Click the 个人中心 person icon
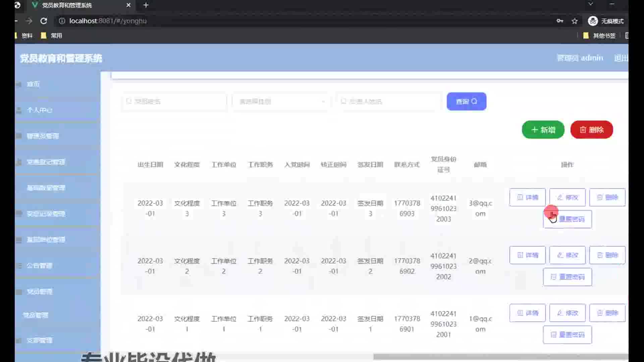Image resolution: width=644 pixels, height=362 pixels. (x=19, y=110)
